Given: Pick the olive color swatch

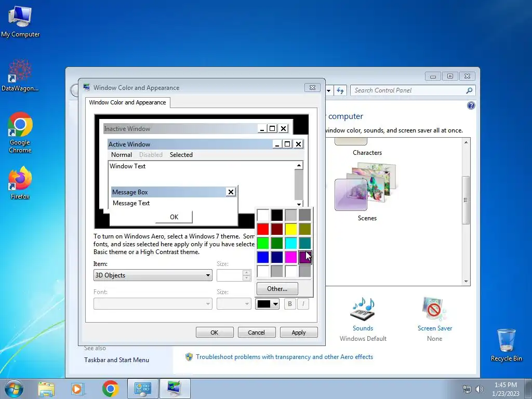Looking at the screenshot, I should [x=304, y=229].
